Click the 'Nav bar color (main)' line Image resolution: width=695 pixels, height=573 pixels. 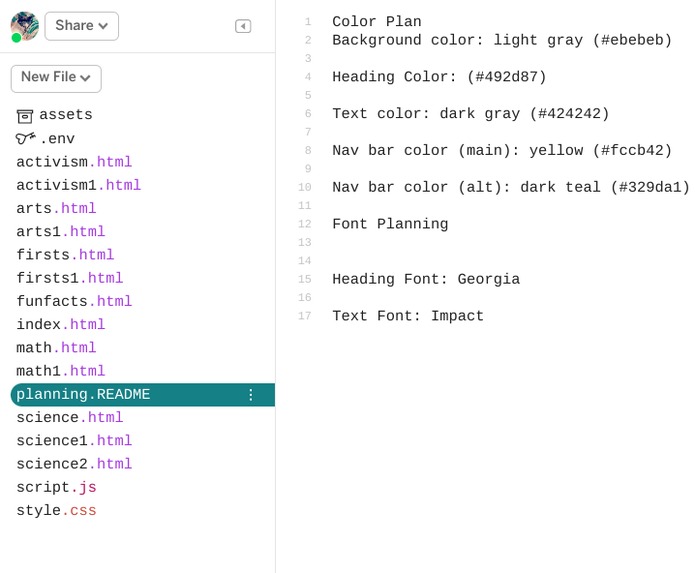coord(502,150)
